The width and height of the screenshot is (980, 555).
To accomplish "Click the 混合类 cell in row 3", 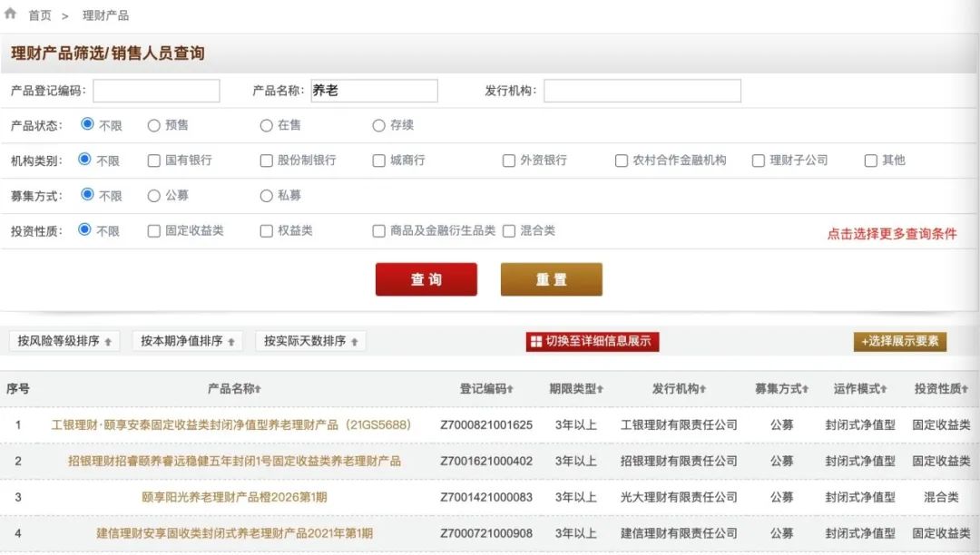I will click(941, 498).
